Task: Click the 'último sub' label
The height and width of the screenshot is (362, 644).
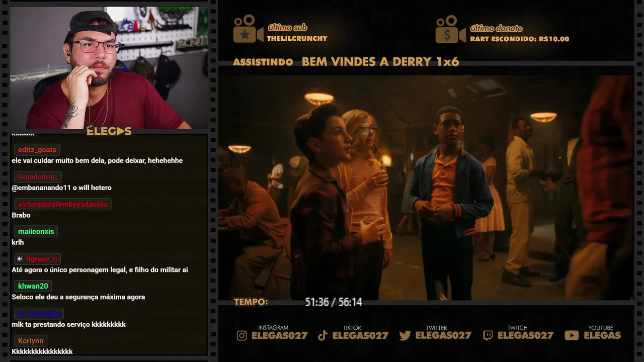Action: point(287,28)
